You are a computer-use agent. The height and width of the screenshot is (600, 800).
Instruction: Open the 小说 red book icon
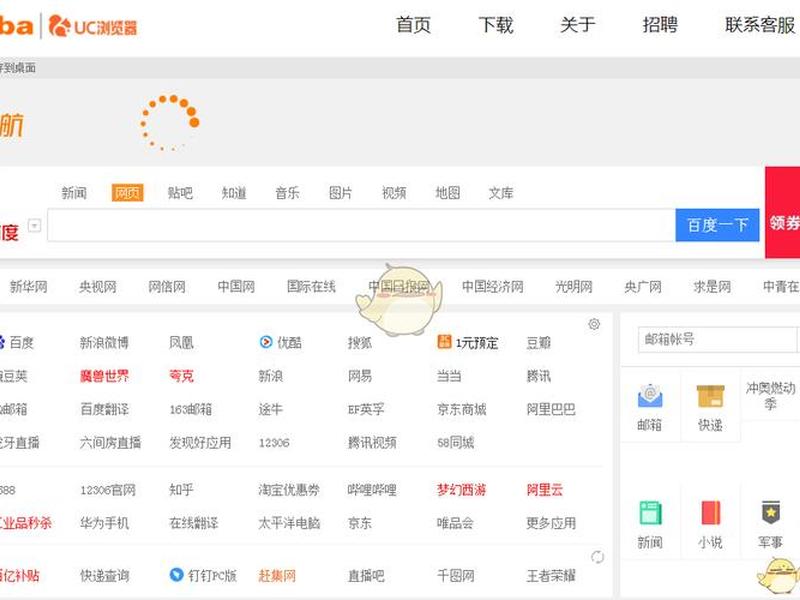[x=710, y=513]
